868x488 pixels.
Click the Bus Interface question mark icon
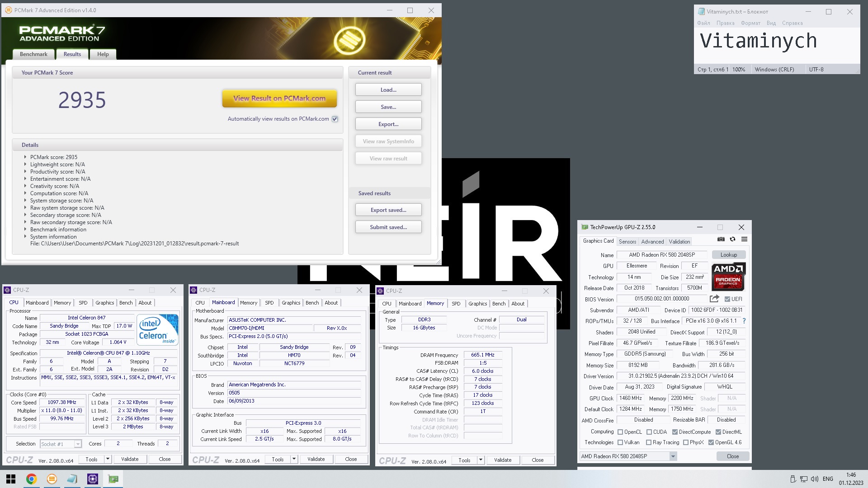(x=744, y=321)
